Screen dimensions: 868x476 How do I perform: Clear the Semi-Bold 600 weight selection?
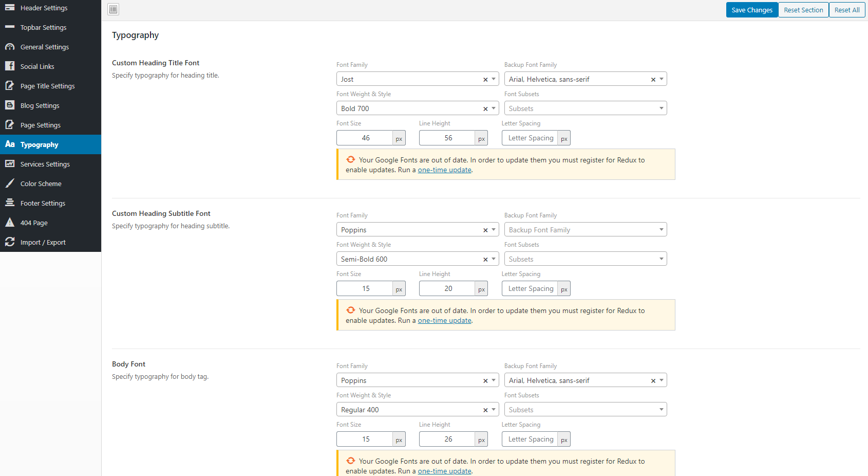[485, 259]
